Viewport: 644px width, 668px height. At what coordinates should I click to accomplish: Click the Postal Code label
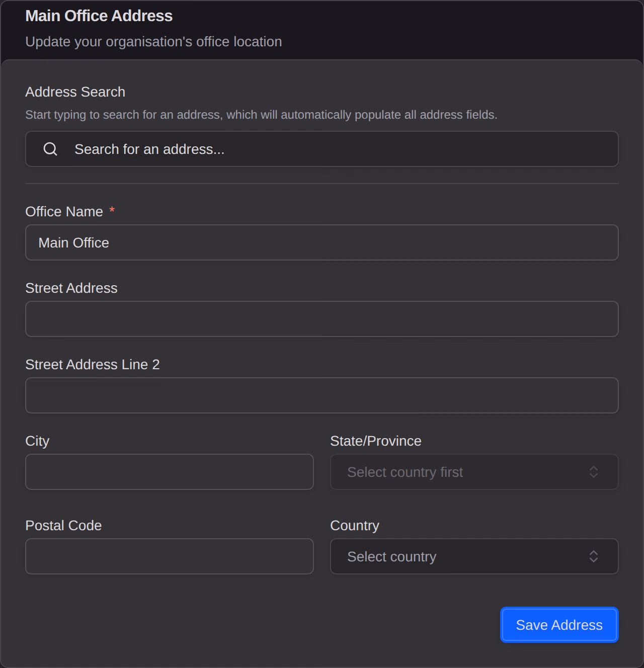[x=63, y=526]
